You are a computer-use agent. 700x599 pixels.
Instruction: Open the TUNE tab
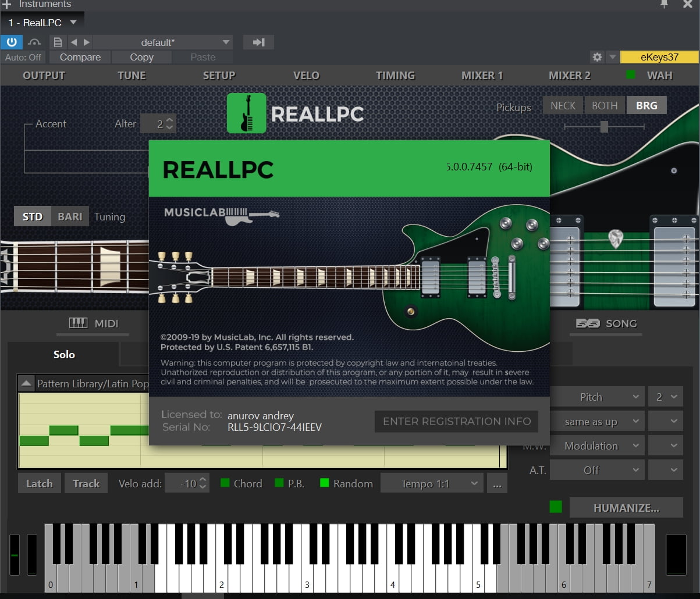[x=132, y=75]
